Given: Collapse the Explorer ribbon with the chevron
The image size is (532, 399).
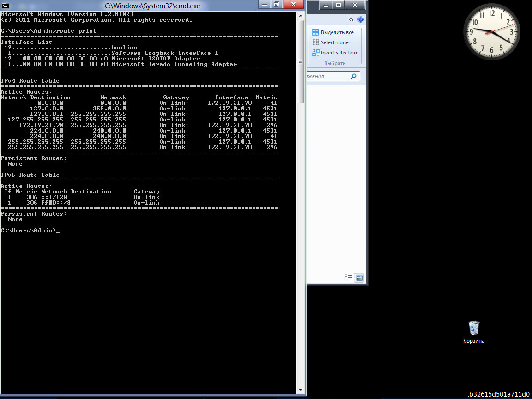Looking at the screenshot, I should coord(351,20).
